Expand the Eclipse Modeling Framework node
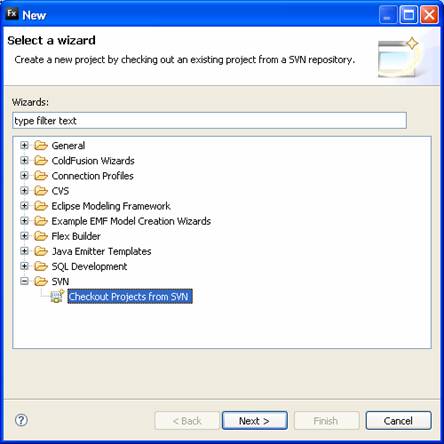Image resolution: width=444 pixels, height=444 pixels. 24,206
